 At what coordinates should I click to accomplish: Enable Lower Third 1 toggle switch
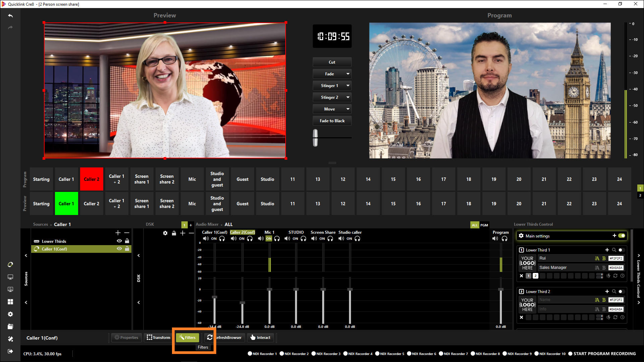tap(622, 250)
